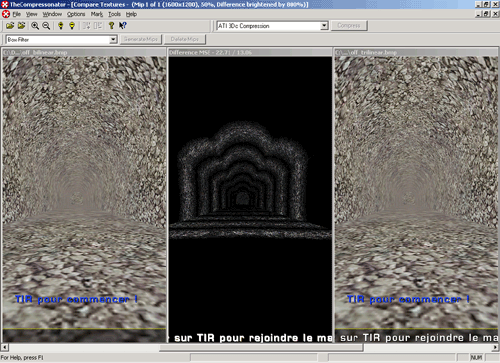The image size is (500, 363).
Task: Click the middle difference image
Action: tap(250, 199)
